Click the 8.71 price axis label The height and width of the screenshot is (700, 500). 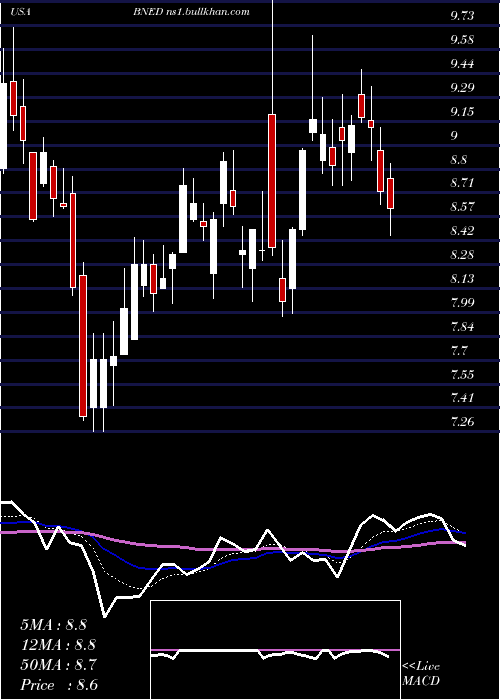[462, 183]
